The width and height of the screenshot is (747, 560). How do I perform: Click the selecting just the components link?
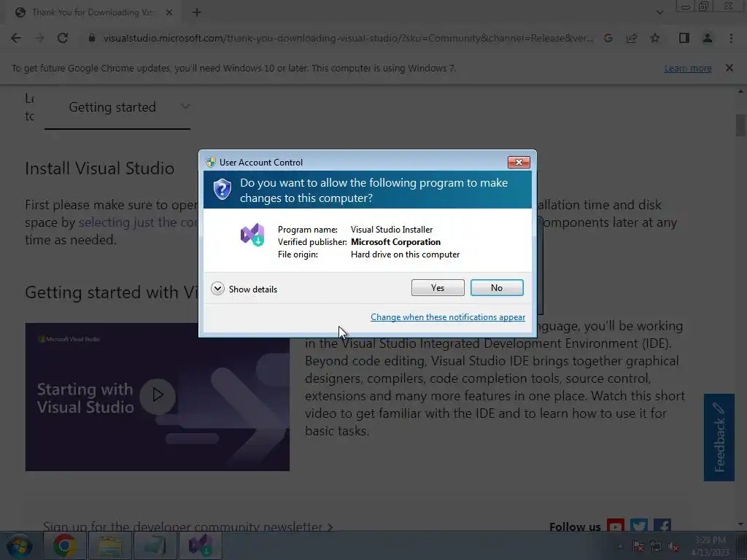click(138, 222)
